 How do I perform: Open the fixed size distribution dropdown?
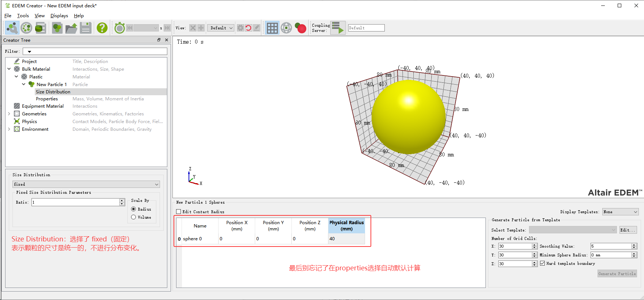pyautogui.click(x=86, y=184)
